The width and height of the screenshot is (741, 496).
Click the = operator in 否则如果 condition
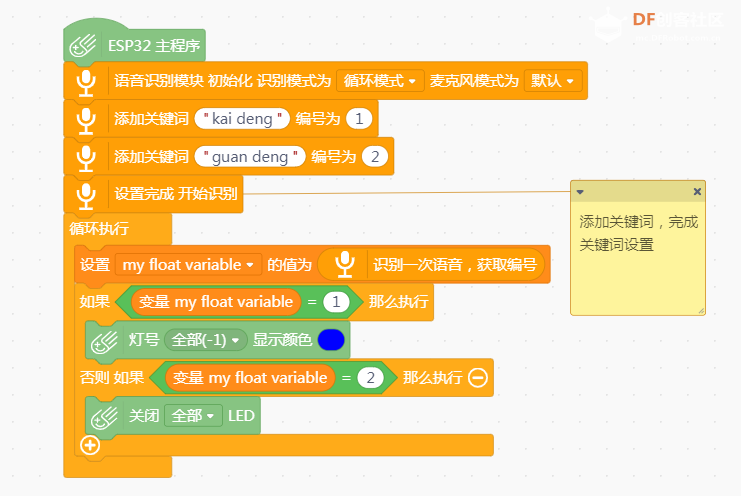[346, 378]
